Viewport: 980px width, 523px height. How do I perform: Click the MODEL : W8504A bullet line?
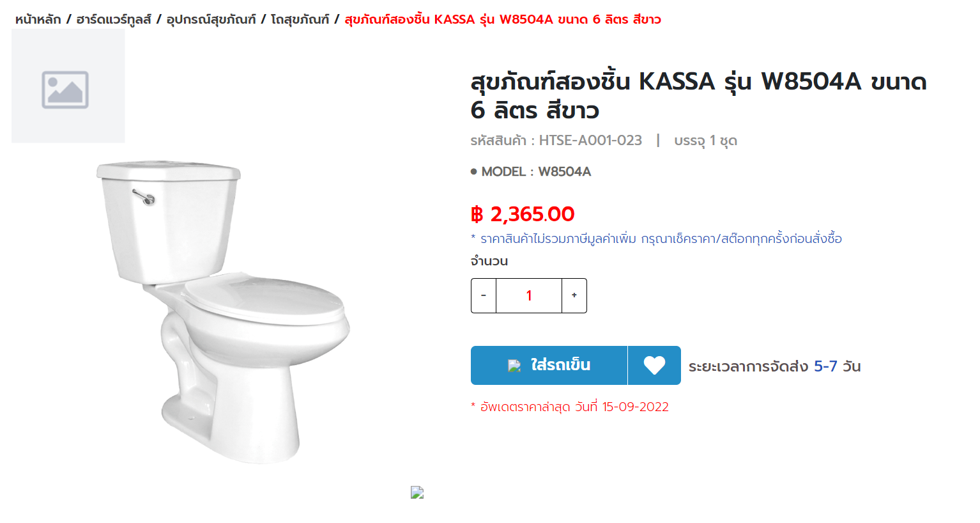[x=531, y=171]
